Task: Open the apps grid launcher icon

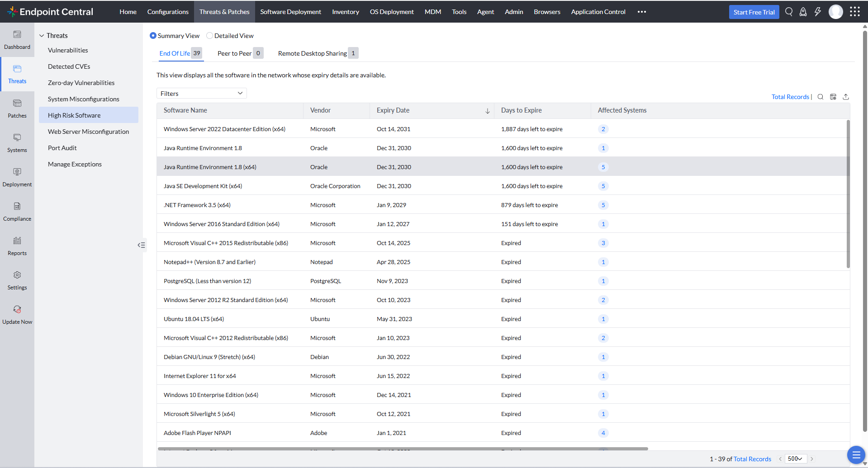Action: pos(855,12)
